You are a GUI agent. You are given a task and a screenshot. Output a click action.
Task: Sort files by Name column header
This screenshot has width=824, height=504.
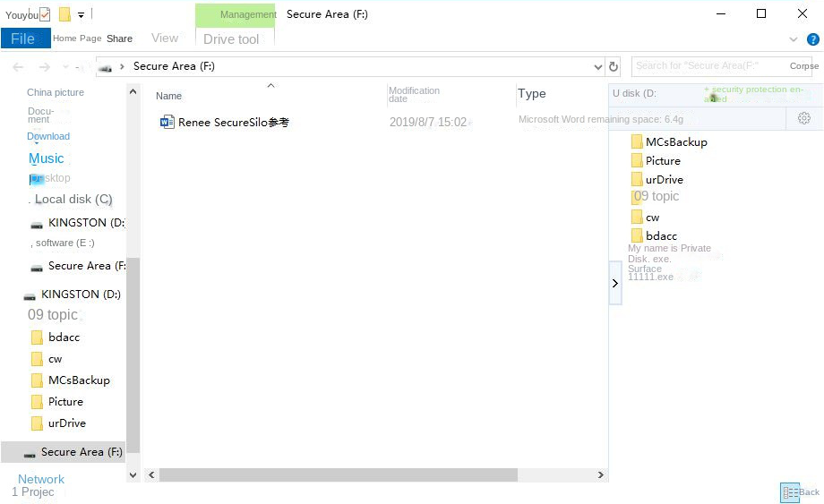(168, 96)
